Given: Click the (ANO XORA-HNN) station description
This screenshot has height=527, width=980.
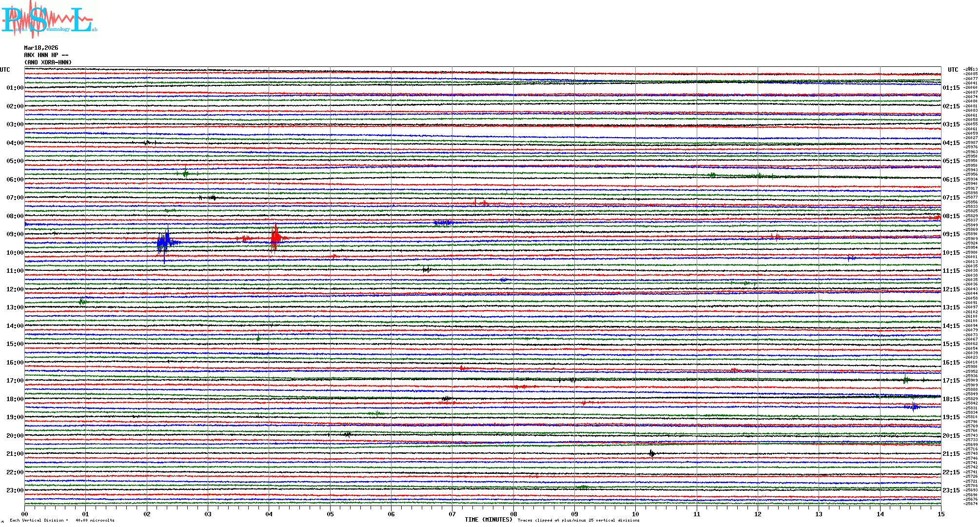Looking at the screenshot, I should click(x=48, y=62).
